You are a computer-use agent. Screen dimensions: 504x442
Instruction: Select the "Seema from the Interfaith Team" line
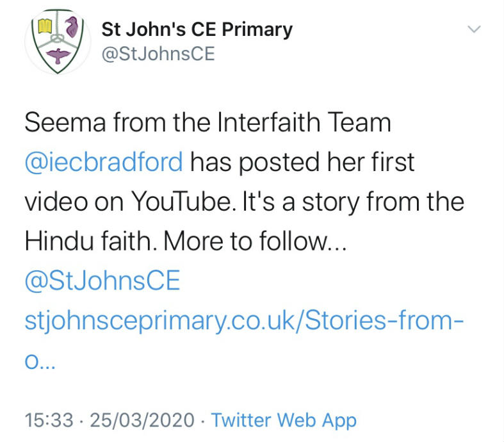pyautogui.click(x=207, y=122)
